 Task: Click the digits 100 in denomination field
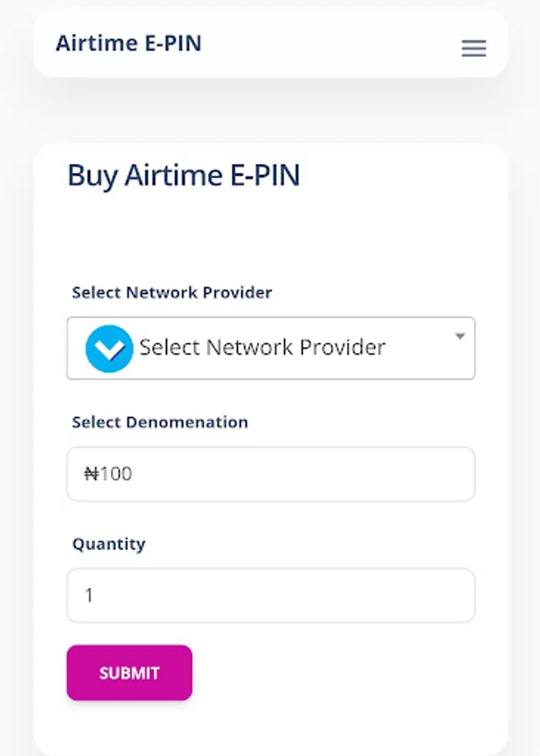click(x=117, y=474)
